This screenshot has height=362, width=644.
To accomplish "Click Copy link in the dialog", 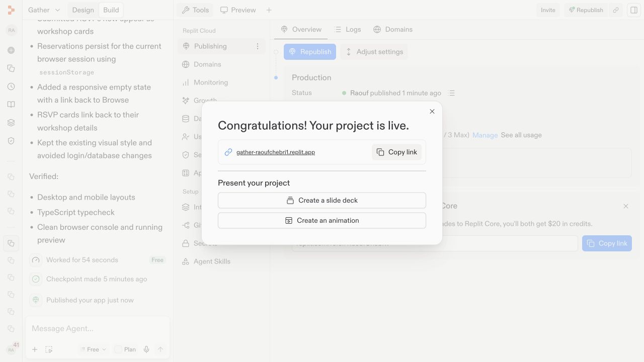I will pos(396,152).
